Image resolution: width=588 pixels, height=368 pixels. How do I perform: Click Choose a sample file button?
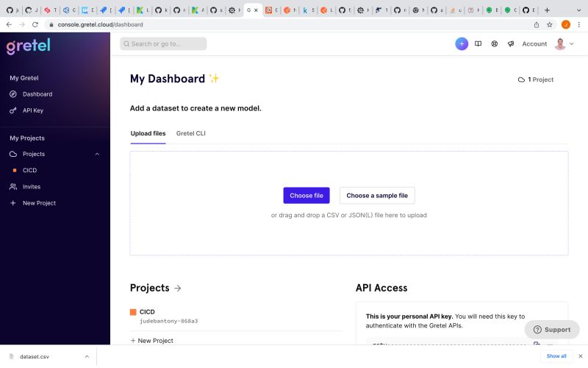[x=377, y=195]
